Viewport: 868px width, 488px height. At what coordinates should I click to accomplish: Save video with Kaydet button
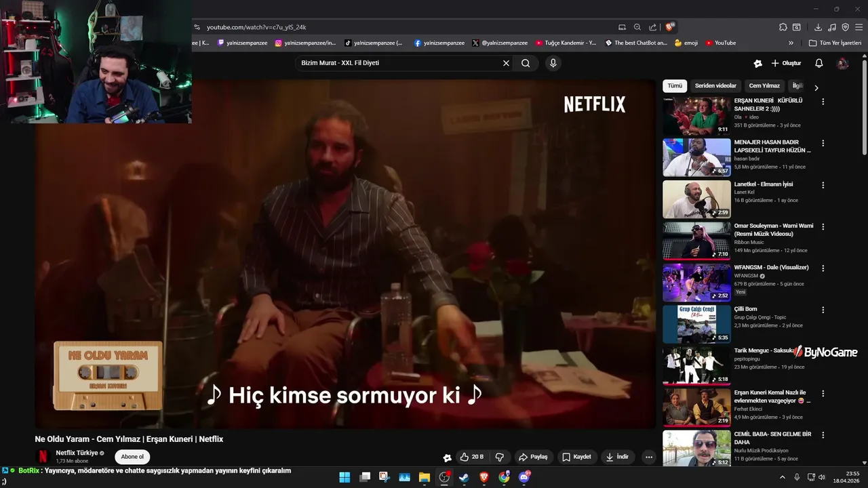577,457
